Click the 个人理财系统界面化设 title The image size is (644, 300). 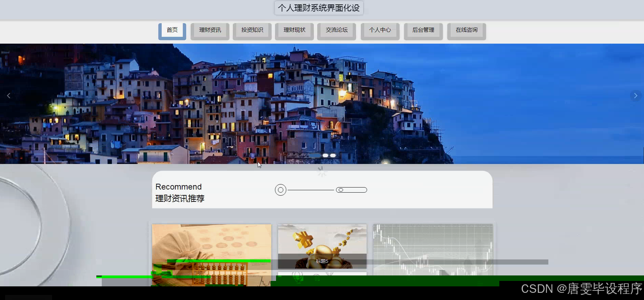319,8
